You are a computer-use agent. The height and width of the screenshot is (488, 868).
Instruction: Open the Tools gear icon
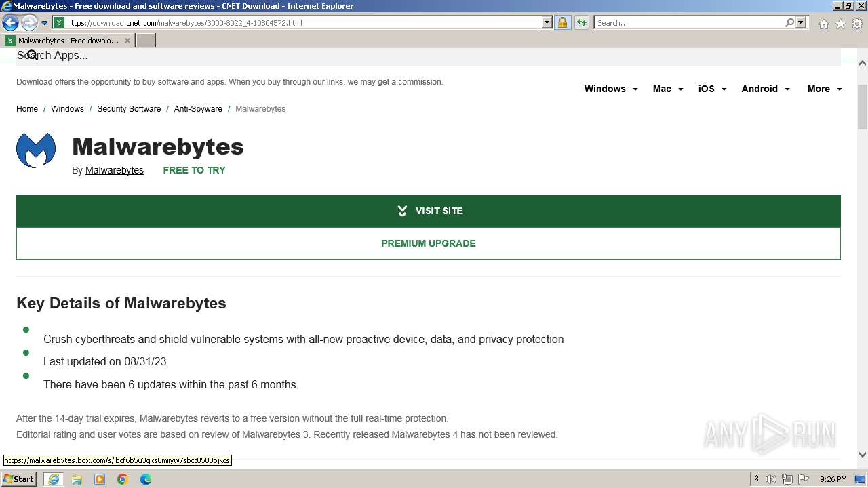point(857,24)
